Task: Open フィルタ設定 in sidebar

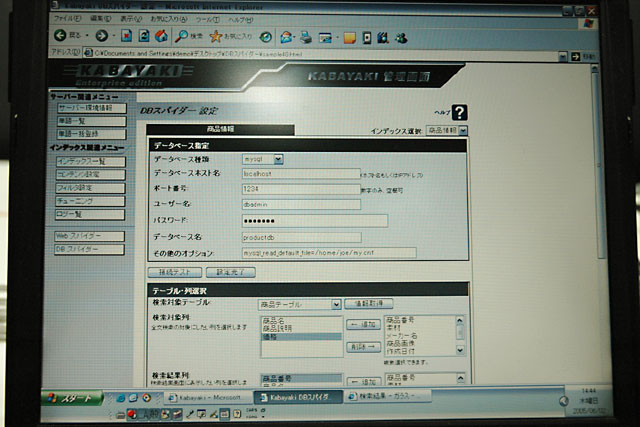Action: coord(90,188)
